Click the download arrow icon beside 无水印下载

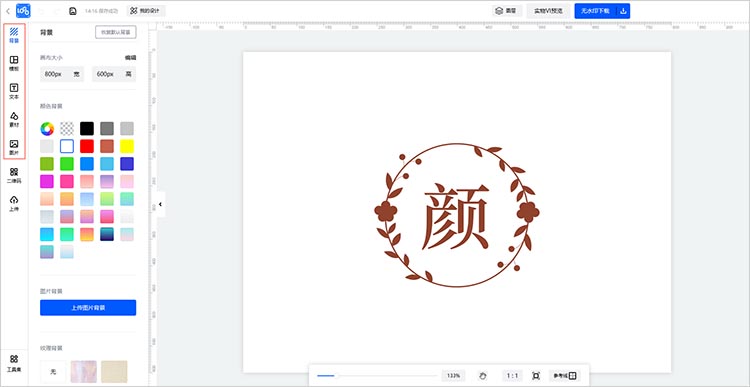[x=623, y=11]
